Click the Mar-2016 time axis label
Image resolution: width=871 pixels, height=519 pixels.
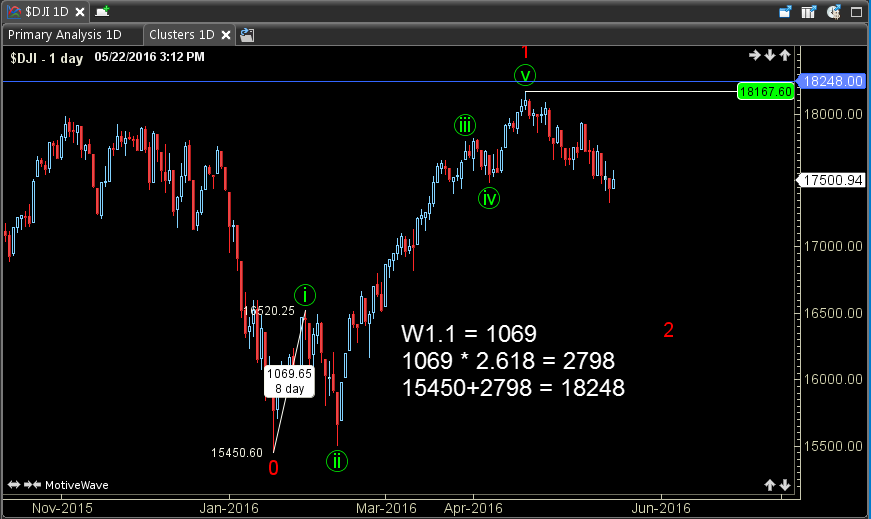click(x=386, y=508)
